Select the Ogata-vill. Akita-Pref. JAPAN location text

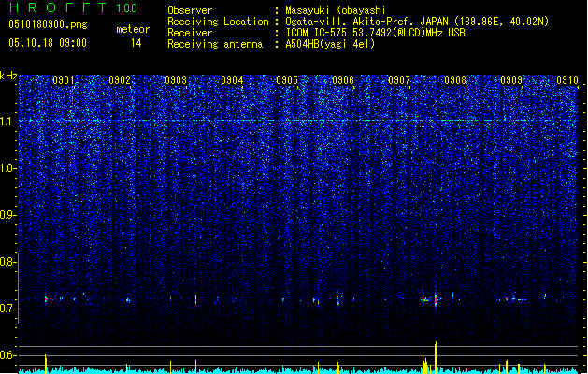[x=417, y=22]
